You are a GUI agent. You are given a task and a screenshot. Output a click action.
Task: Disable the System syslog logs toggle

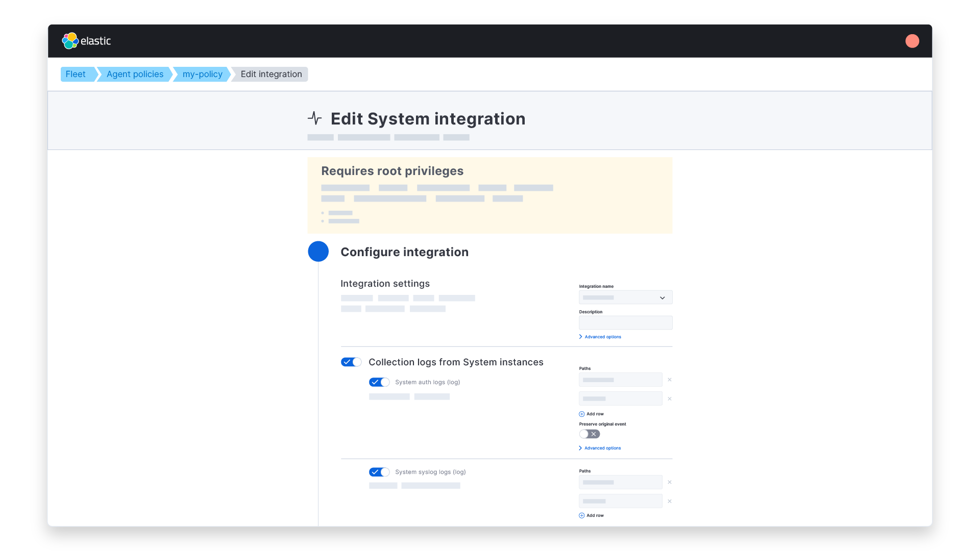[379, 472]
